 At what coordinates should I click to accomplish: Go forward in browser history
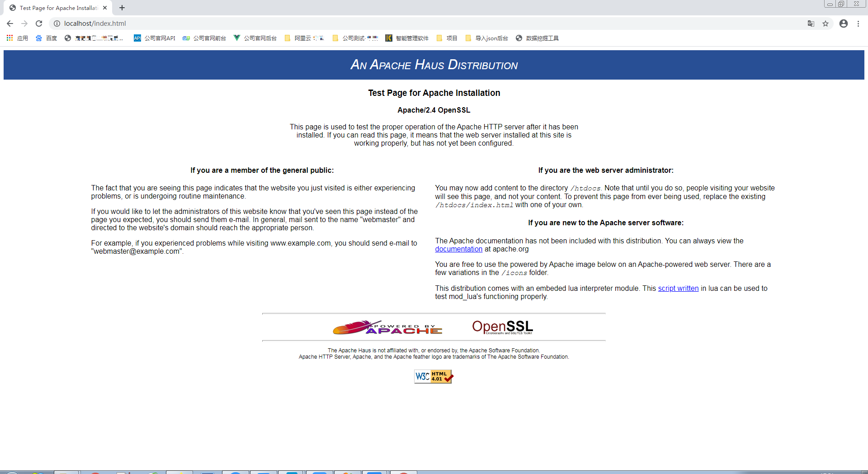tap(24, 24)
